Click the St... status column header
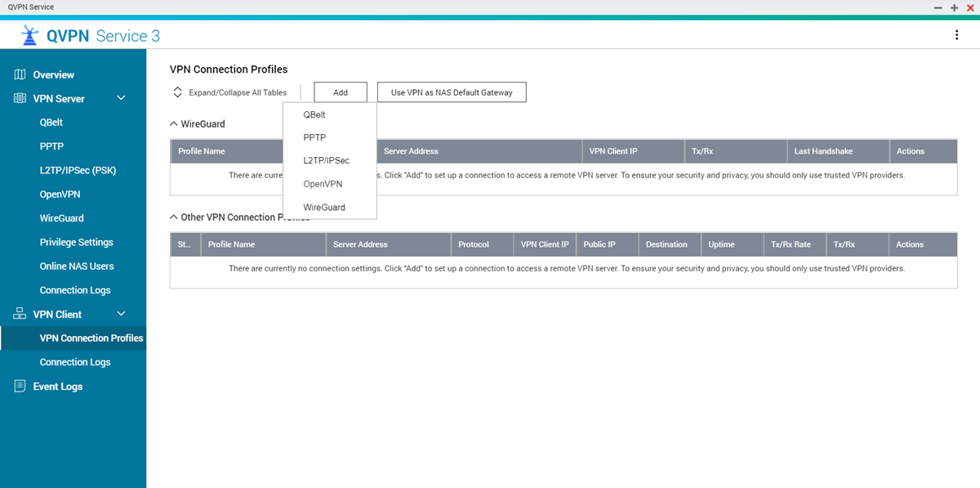 click(185, 244)
